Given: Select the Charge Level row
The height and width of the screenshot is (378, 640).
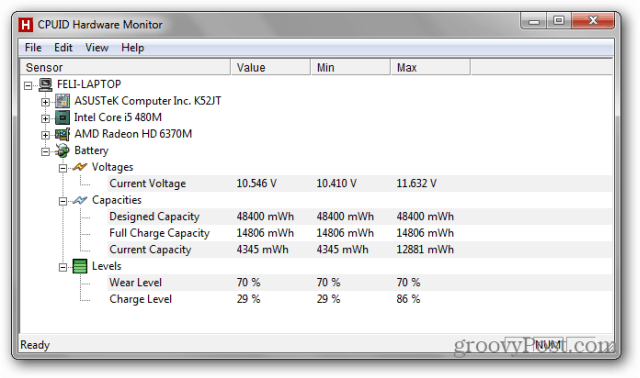Looking at the screenshot, I should tap(359, 299).
